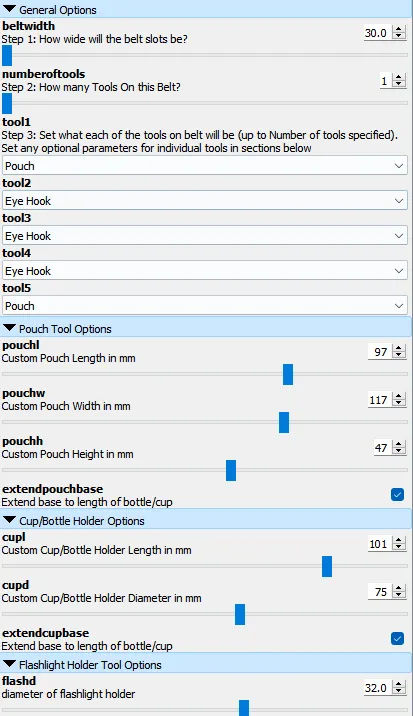This screenshot has width=413, height=716.
Task: Open the tool1 Pouch dropdown
Action: tap(205, 166)
